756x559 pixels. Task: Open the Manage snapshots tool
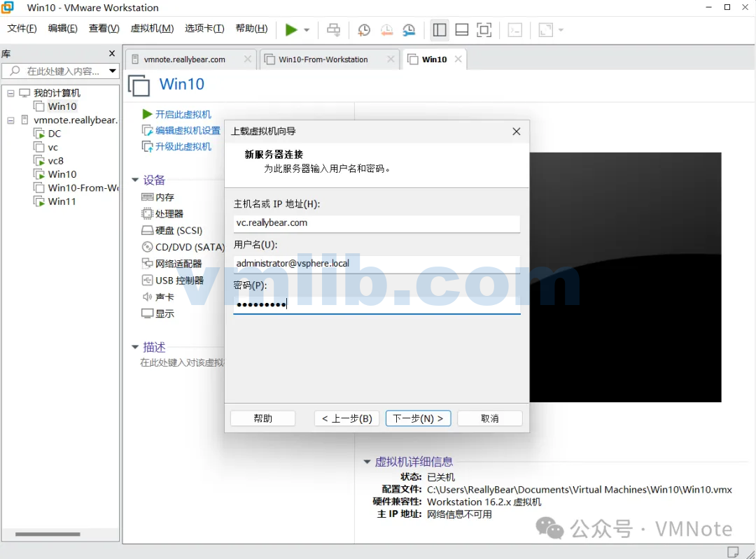(409, 29)
